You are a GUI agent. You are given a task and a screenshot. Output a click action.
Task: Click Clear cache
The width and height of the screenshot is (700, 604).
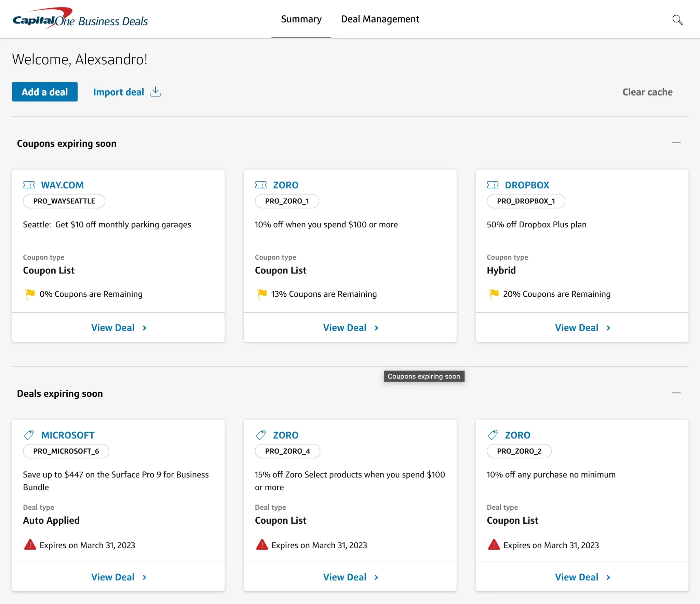pos(647,92)
